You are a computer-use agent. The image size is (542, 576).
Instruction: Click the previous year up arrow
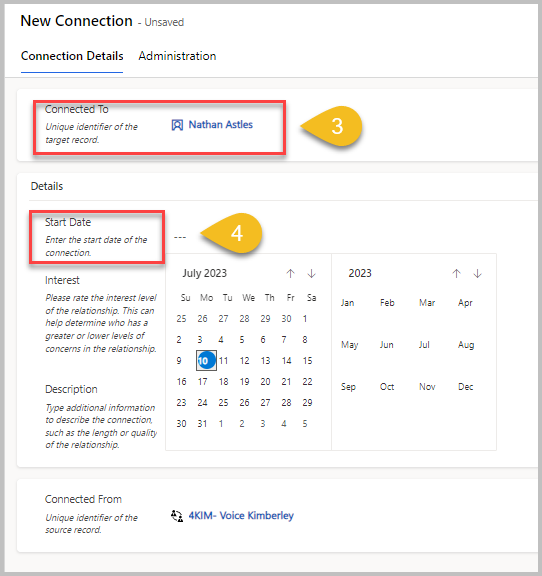456,273
